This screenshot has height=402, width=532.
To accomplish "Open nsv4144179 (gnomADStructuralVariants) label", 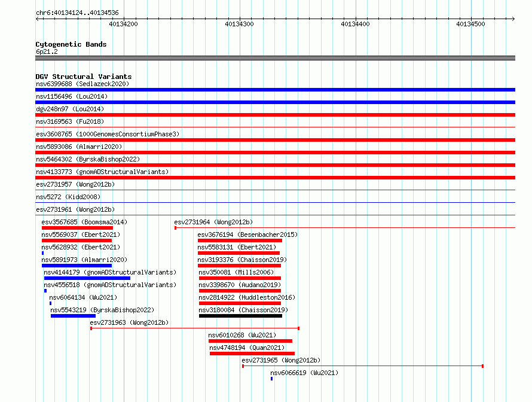I will [110, 272].
